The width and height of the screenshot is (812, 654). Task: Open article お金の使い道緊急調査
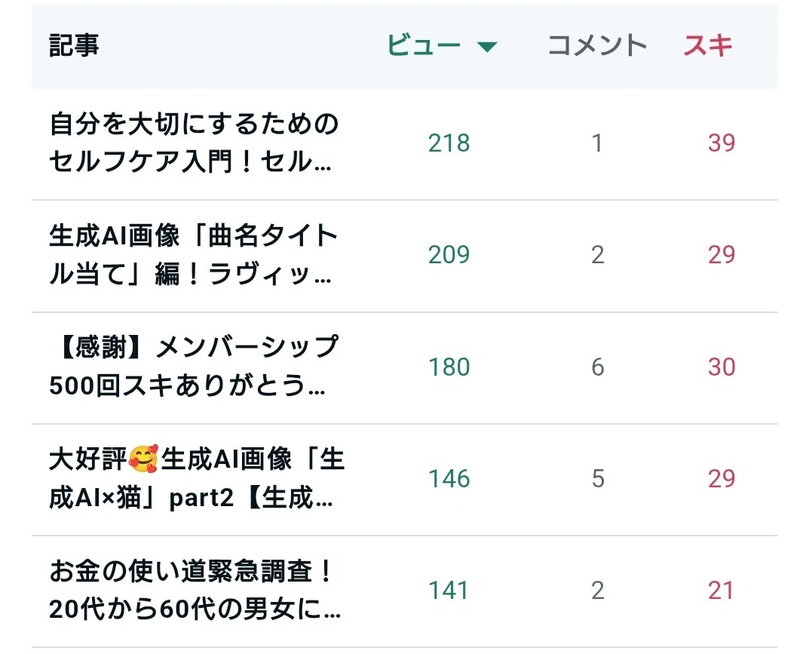click(195, 590)
